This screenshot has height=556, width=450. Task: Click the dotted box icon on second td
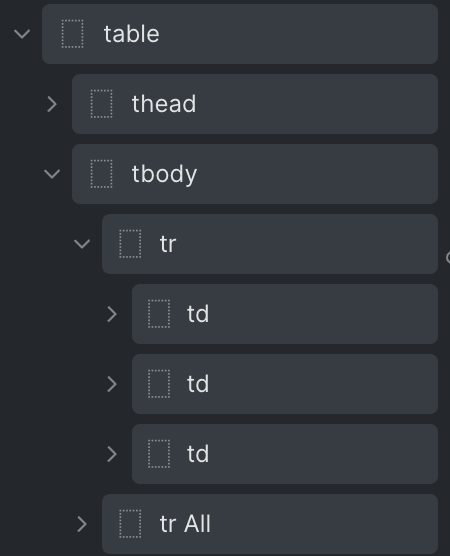click(159, 384)
